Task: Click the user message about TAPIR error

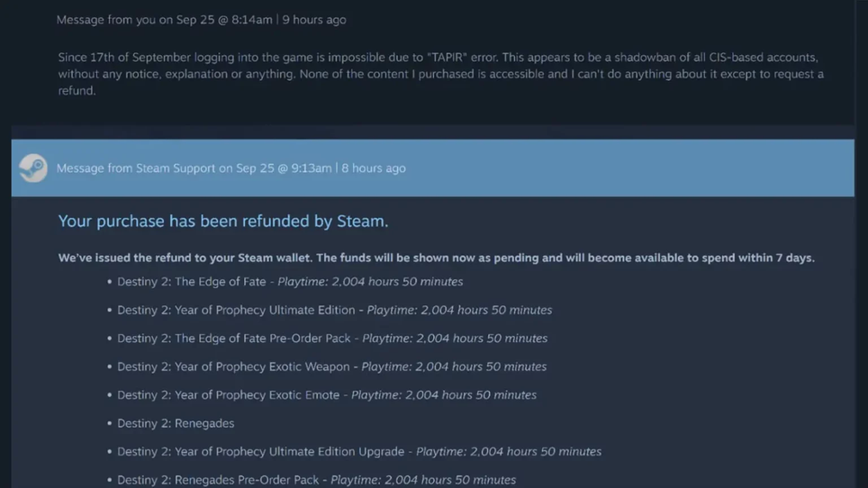Action: [x=440, y=74]
